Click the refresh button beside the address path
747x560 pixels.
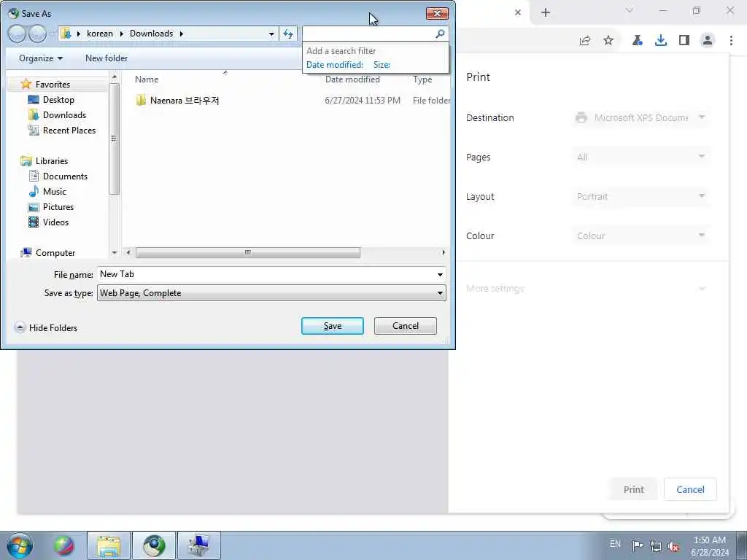[288, 34]
